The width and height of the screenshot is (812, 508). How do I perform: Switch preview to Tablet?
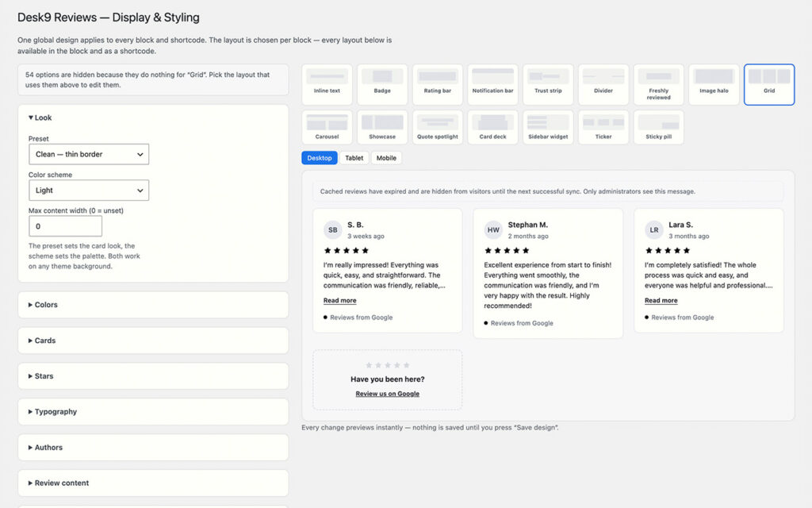(354, 158)
